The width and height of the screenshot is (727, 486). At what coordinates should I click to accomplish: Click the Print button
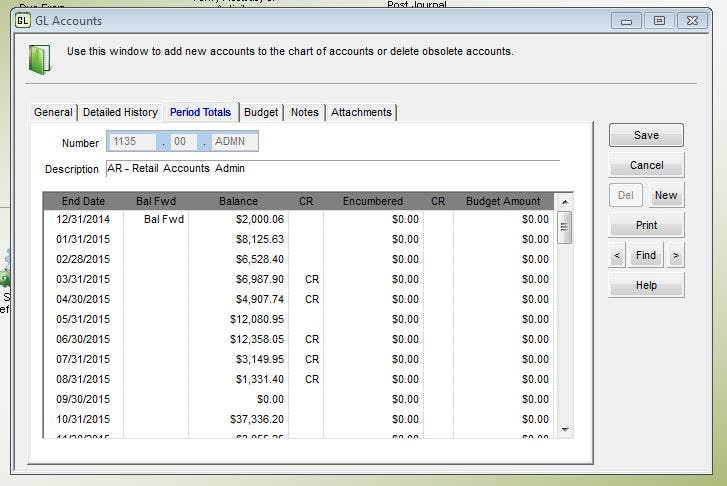(646, 225)
